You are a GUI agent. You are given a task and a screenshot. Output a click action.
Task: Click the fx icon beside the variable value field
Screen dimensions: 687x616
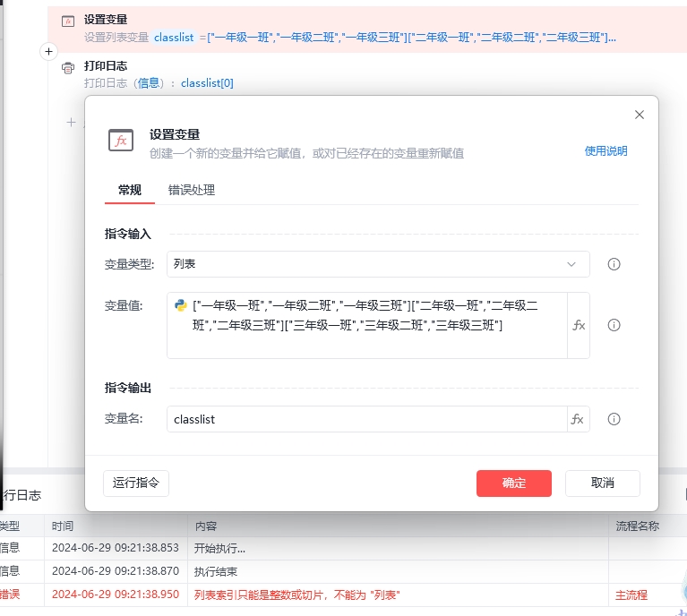pyautogui.click(x=579, y=325)
